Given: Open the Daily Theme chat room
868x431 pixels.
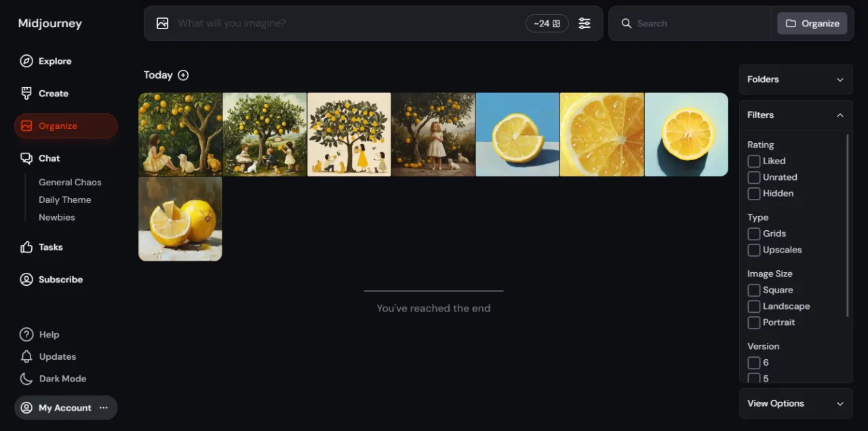Looking at the screenshot, I should click(x=65, y=200).
